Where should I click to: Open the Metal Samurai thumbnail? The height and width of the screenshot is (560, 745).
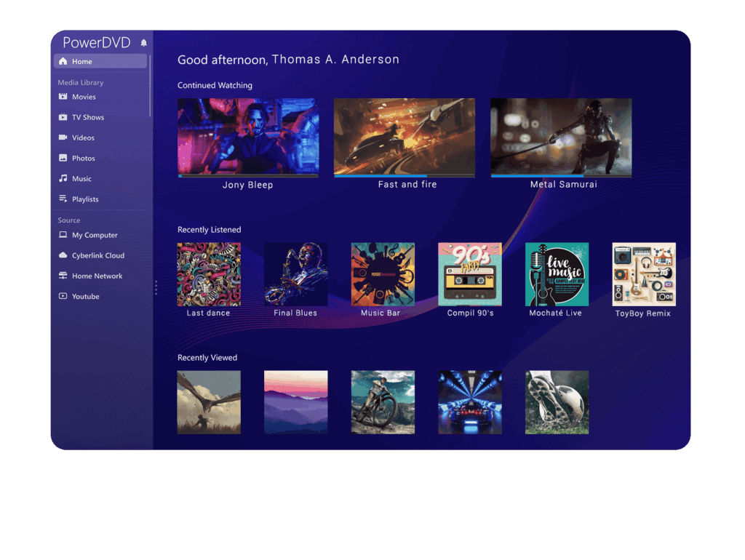561,136
